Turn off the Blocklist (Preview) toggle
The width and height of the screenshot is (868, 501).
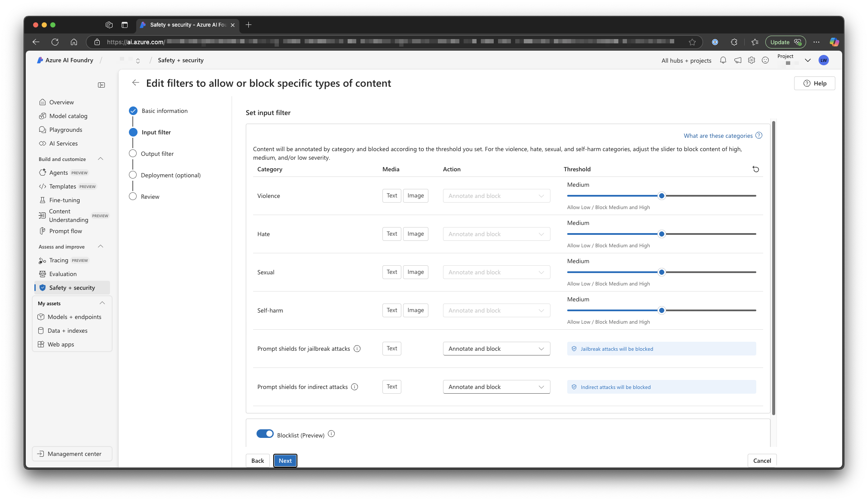[x=265, y=434]
